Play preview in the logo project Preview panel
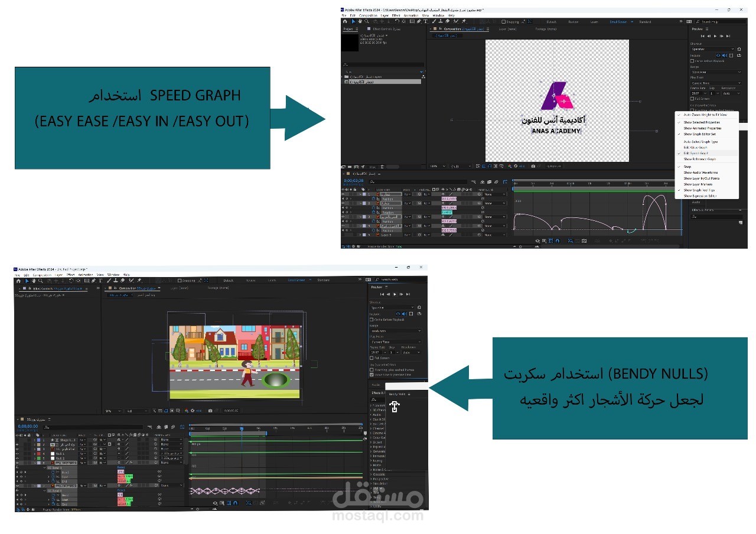756x534 pixels. 715,36
